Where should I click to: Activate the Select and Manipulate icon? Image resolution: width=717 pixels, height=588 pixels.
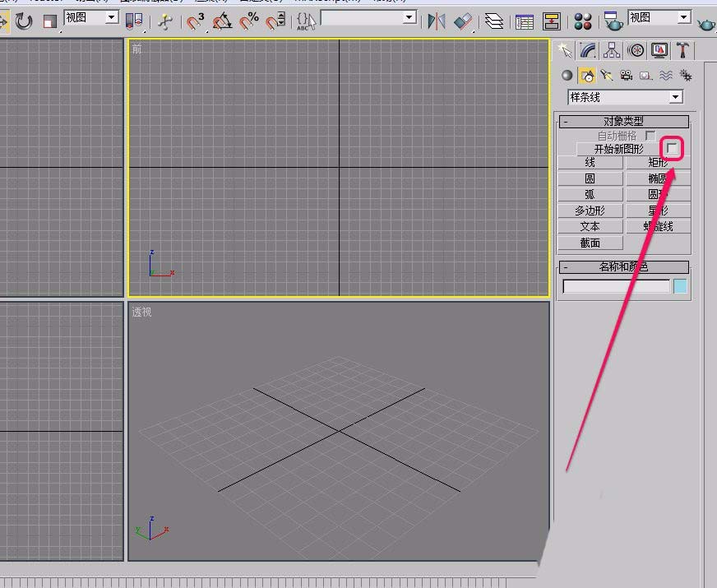click(165, 21)
